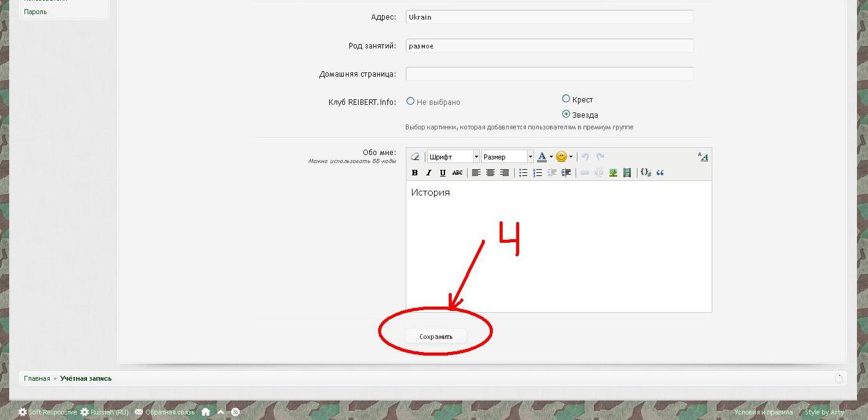Click the smiley emoticon icon
This screenshot has height=420, width=868.
(x=562, y=157)
